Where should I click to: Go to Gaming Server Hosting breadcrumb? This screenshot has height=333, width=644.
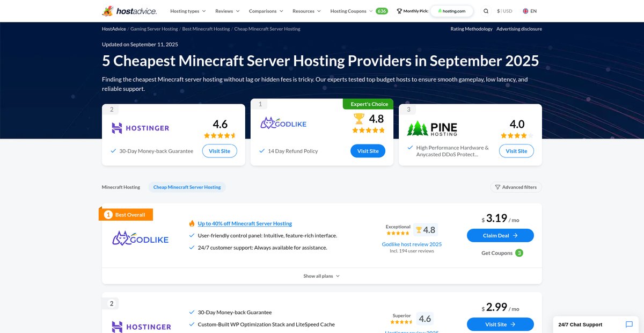click(154, 29)
